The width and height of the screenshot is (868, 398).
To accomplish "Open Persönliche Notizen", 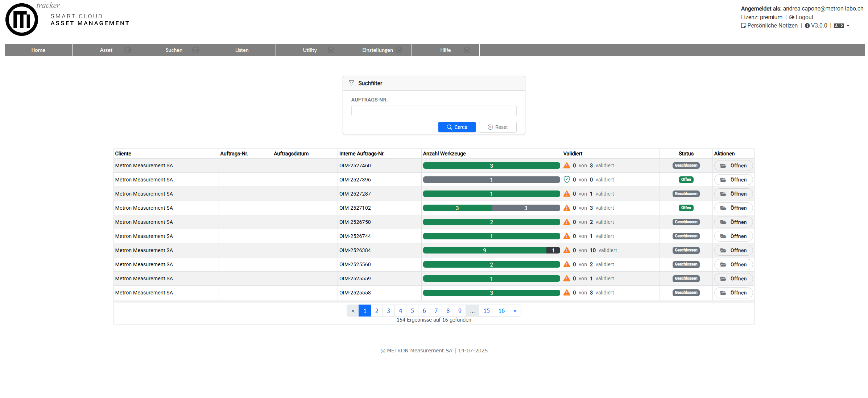I will 769,26.
